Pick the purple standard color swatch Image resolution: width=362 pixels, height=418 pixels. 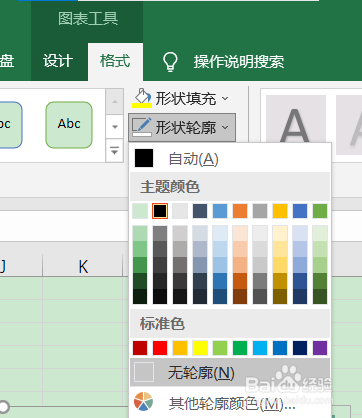tap(320, 348)
